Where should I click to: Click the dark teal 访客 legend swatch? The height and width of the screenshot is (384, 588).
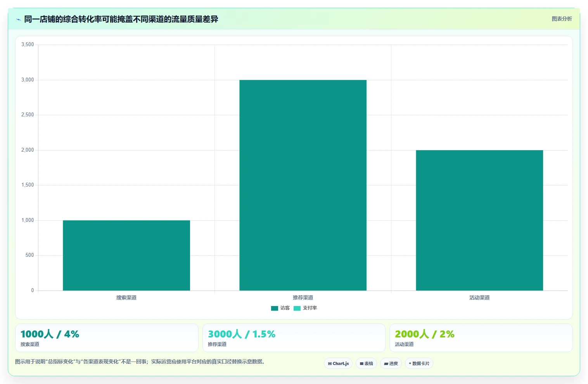[275, 308]
